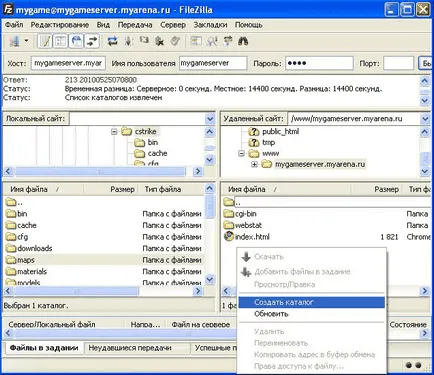The image size is (434, 375).
Task: Click the disconnect from server icon
Action: point(160,41)
